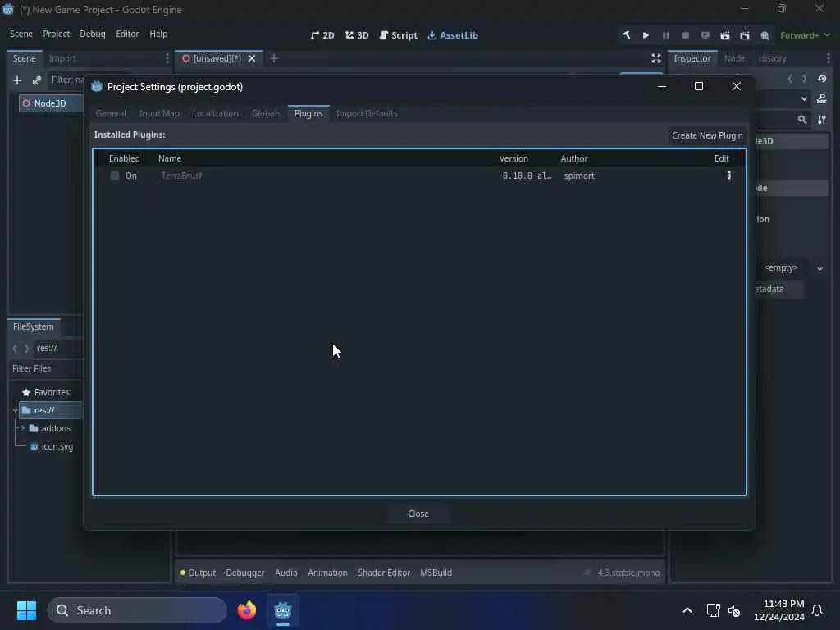Enable the TerraBrush plugin checkbox

click(115, 176)
